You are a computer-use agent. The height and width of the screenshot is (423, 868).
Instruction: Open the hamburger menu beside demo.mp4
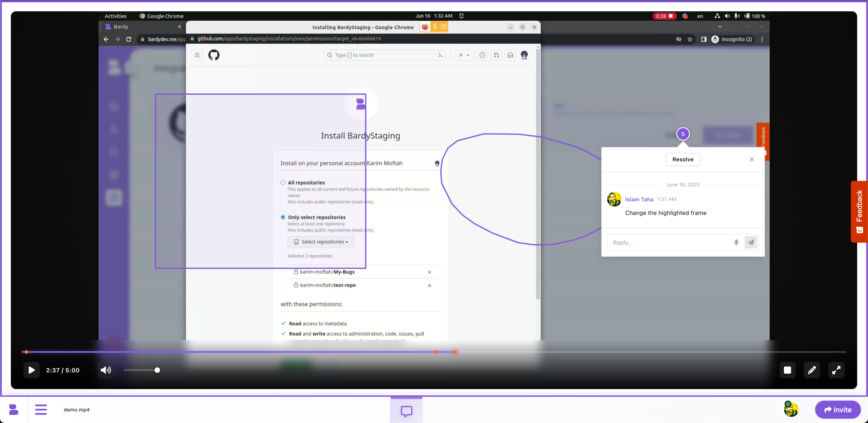click(41, 409)
